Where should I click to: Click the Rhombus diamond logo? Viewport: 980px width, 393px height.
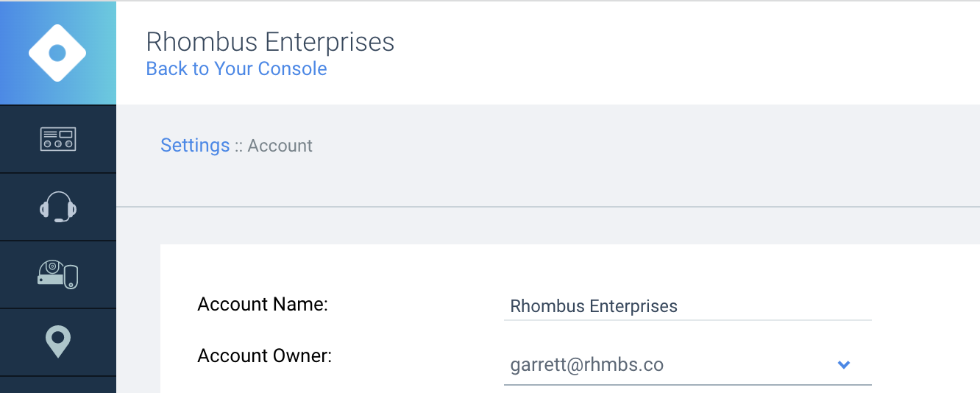coord(57,53)
